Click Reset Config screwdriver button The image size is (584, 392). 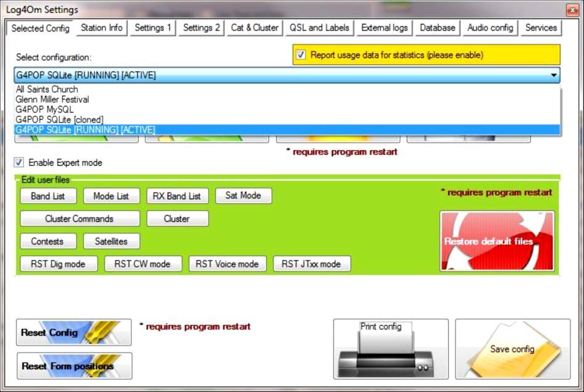click(73, 333)
